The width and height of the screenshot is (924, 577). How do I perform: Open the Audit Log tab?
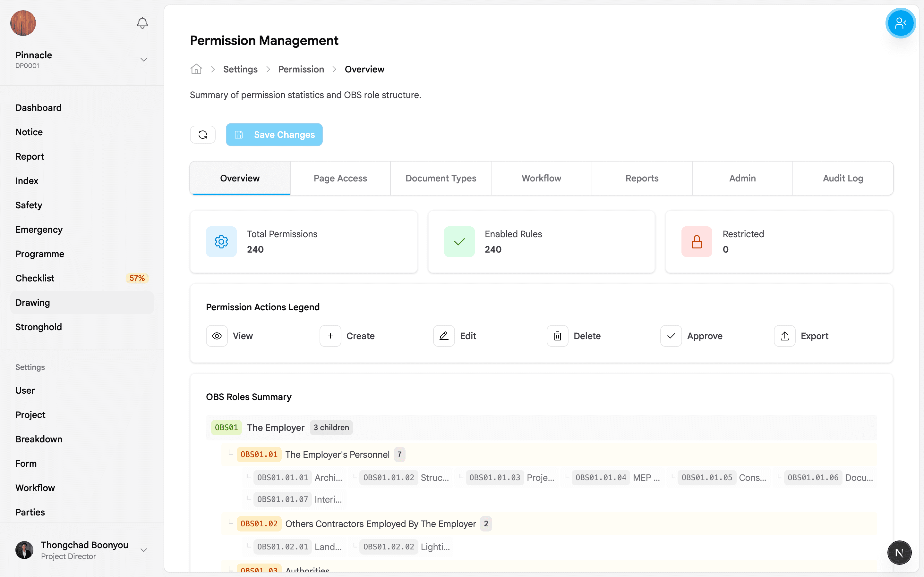[842, 178]
